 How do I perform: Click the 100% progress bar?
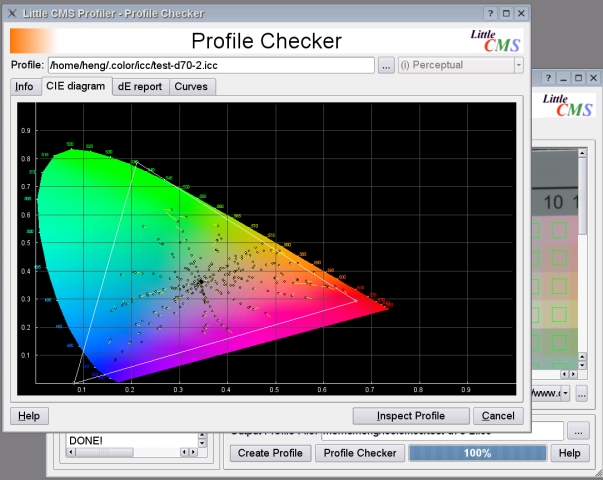click(x=477, y=453)
